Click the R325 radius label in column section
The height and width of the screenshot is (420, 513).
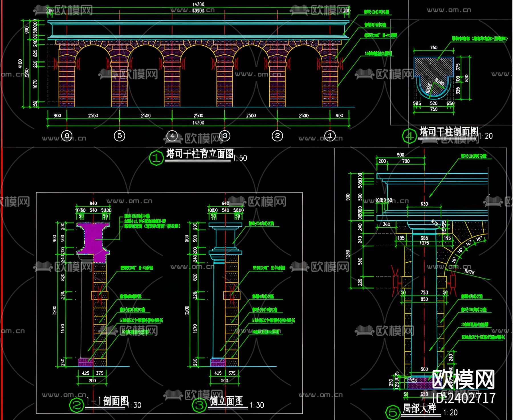(429, 88)
